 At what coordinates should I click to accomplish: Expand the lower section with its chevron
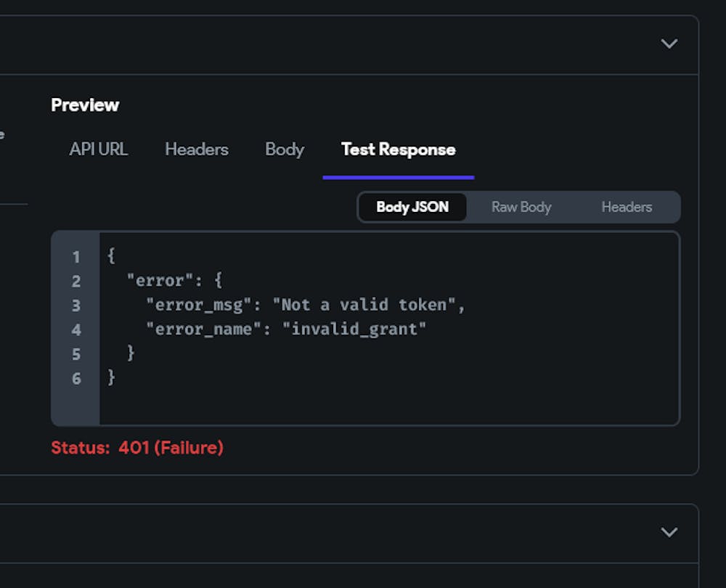tap(669, 532)
